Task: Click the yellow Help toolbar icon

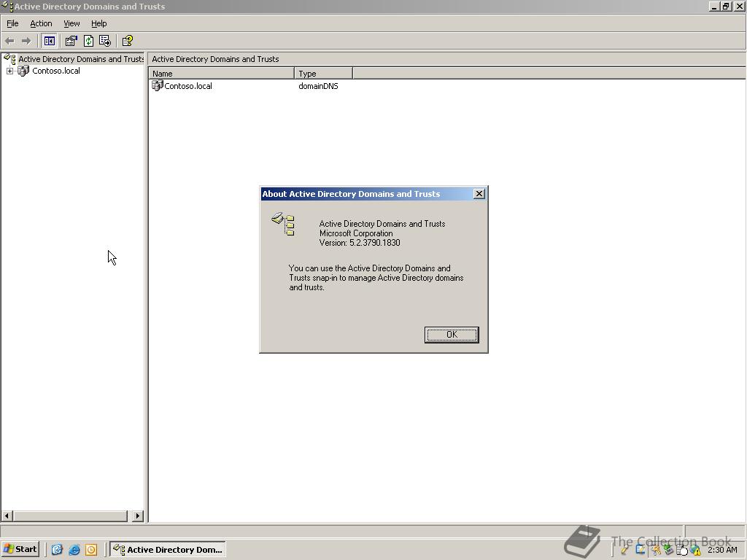Action: click(127, 41)
